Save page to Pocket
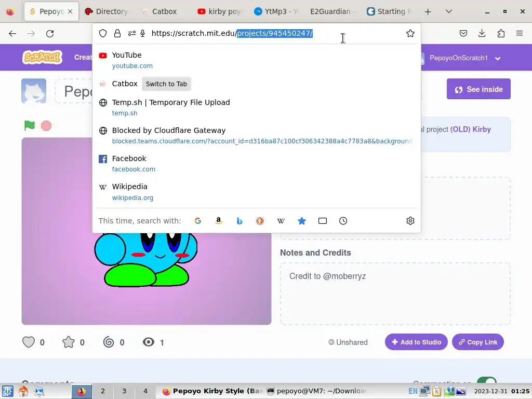Viewport: 532px width, 399px height. pyautogui.click(x=463, y=33)
